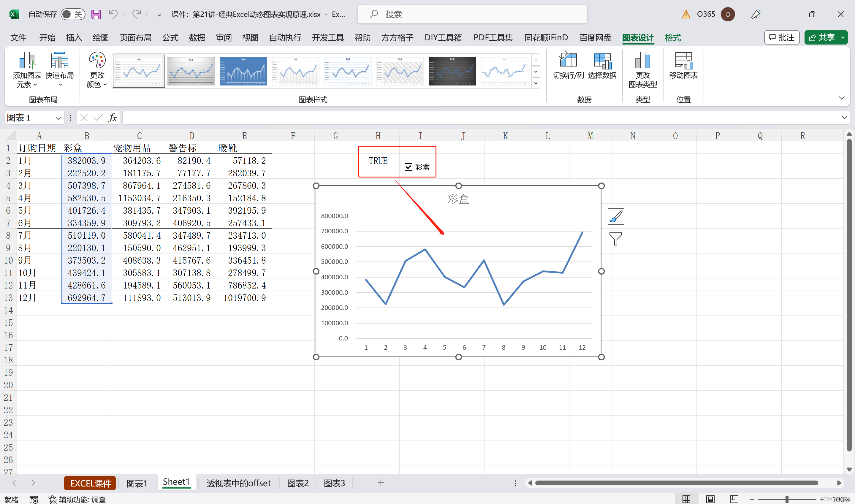855x504 pixels.
Task: Click 更改图表类型 icon
Action: point(643,70)
